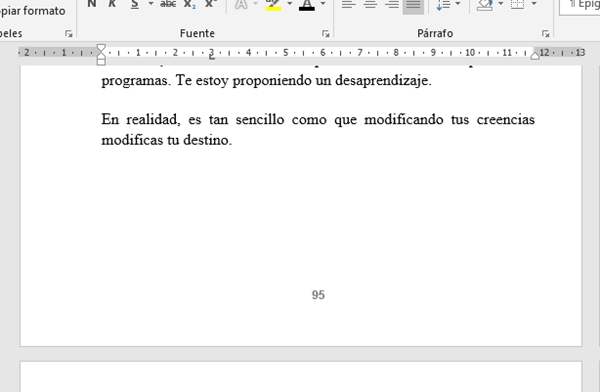Open text effects and typography

[x=241, y=4]
